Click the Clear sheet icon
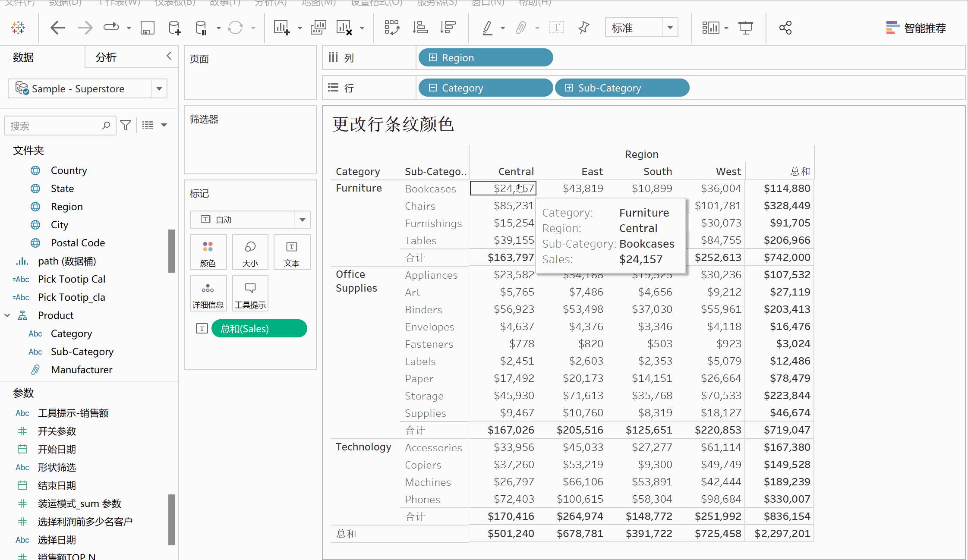 click(x=344, y=28)
